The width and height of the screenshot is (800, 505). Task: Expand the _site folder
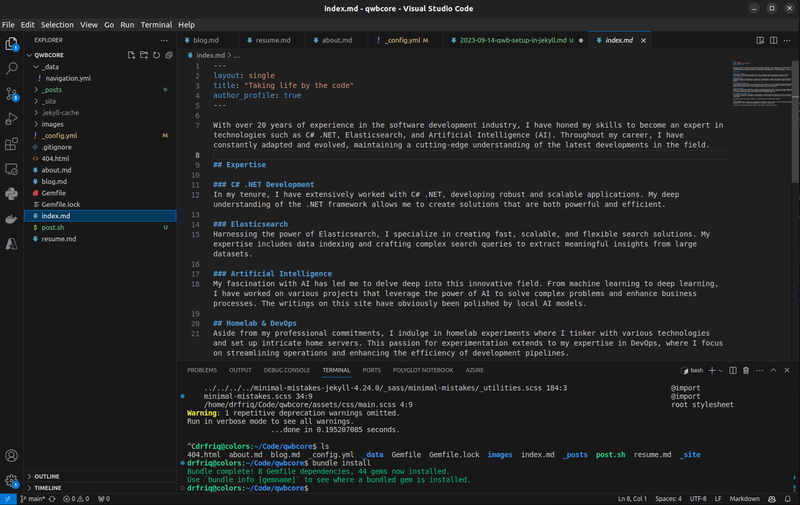click(x=36, y=101)
